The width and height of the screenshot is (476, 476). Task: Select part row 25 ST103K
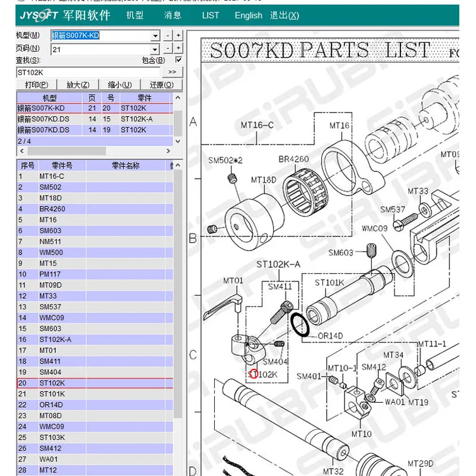95,437
